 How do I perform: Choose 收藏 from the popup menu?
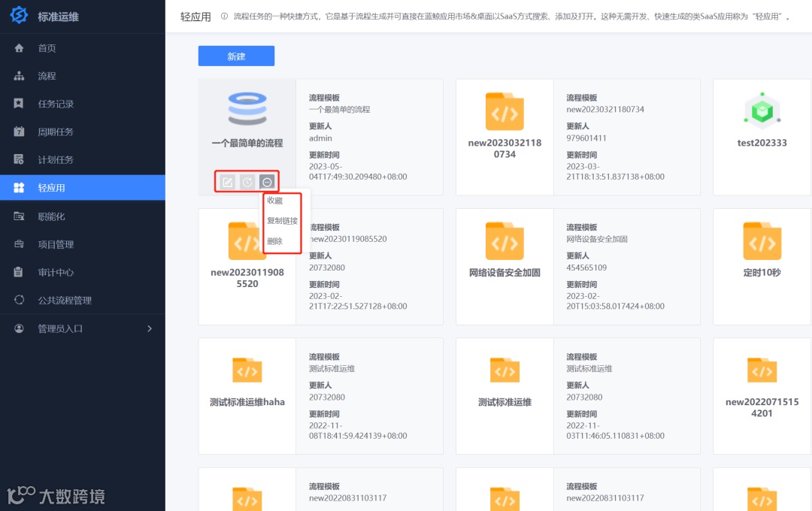(x=275, y=201)
